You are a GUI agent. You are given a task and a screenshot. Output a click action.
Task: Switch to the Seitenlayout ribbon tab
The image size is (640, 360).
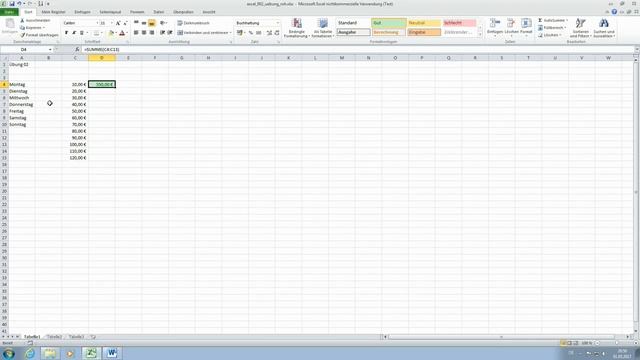click(x=110, y=12)
